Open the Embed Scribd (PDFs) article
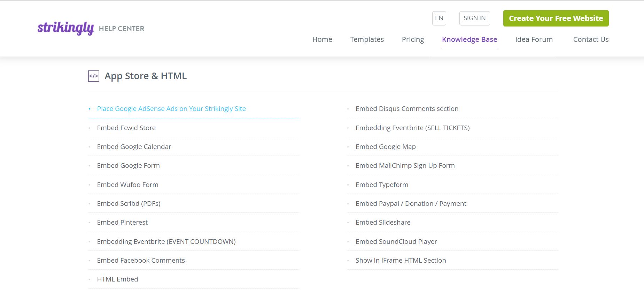Viewport: 644px width, 293px height. click(129, 203)
